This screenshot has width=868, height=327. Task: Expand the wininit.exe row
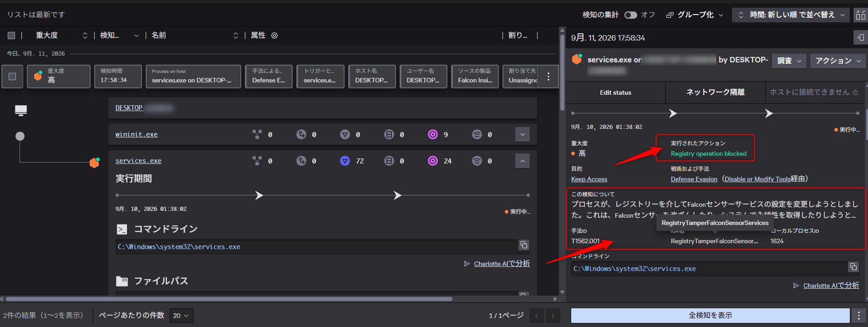coord(523,134)
